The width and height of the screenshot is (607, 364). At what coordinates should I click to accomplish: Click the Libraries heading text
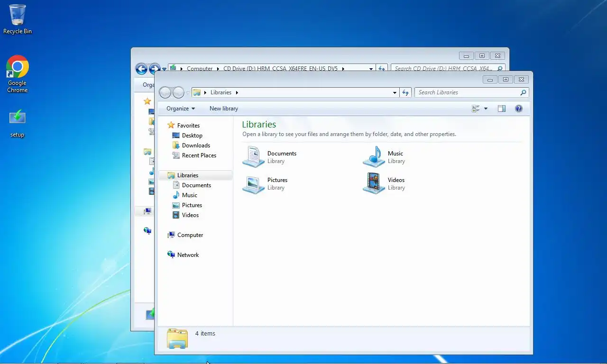point(259,124)
